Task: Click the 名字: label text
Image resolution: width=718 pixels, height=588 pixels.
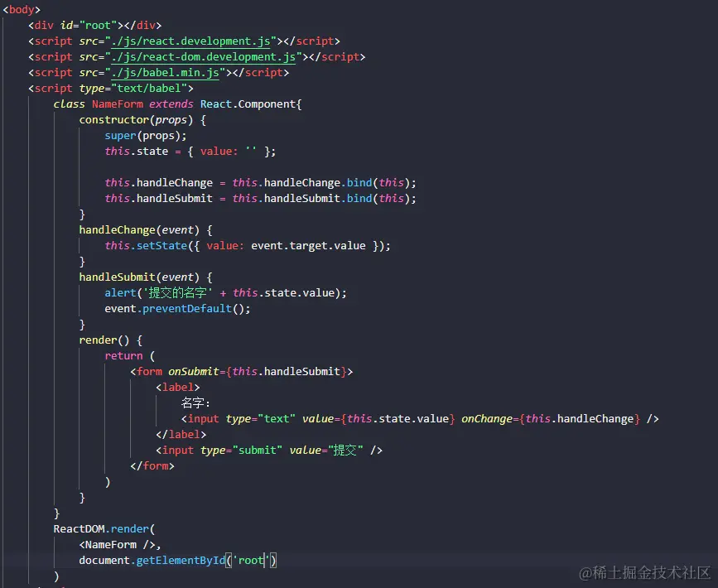Action: (x=195, y=403)
